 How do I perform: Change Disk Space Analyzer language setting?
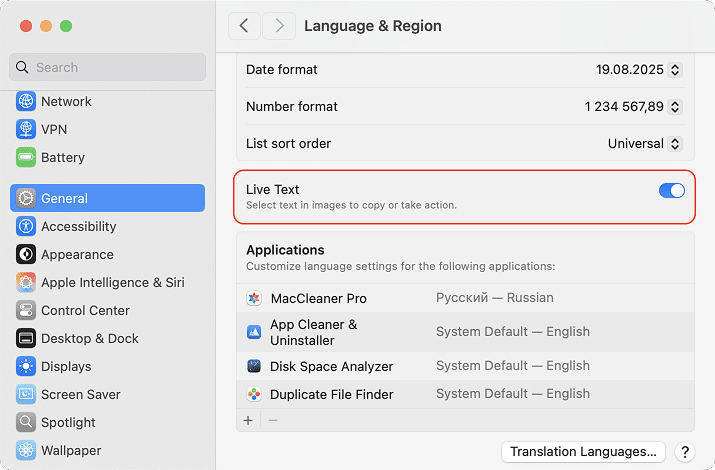[513, 366]
